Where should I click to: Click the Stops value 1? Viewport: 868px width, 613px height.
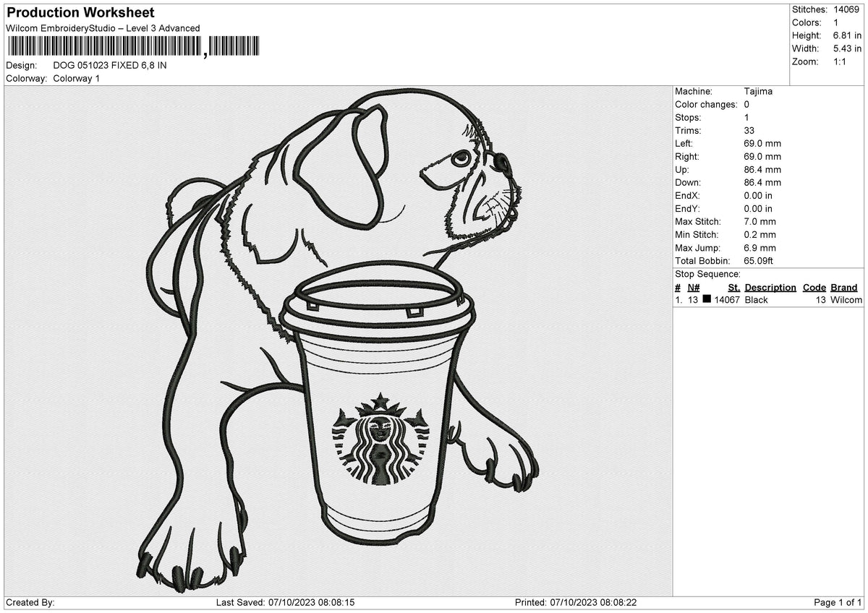(746, 117)
